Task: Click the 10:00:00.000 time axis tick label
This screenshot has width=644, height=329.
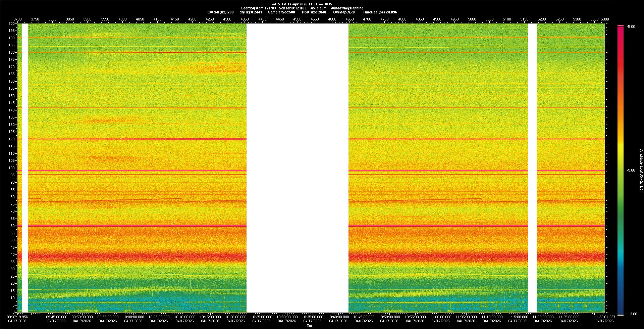Action: coord(133,317)
